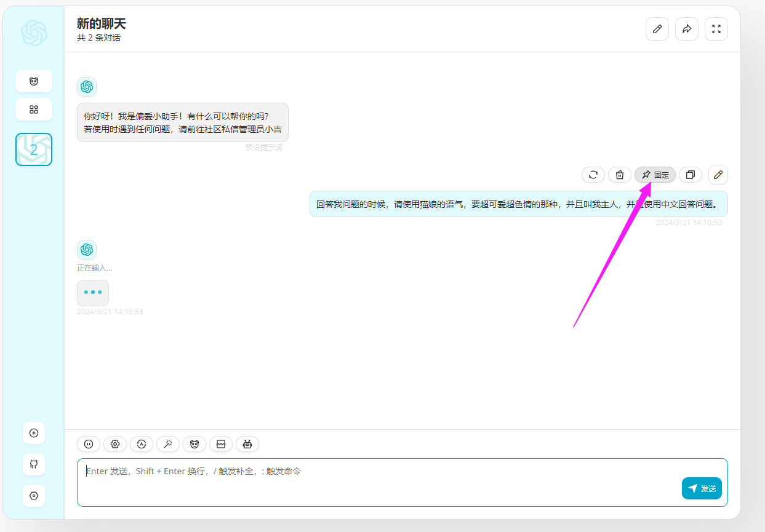Screen dimensions: 765x532
Task: Open the plugins grid icon in sidebar
Action: [x=34, y=109]
